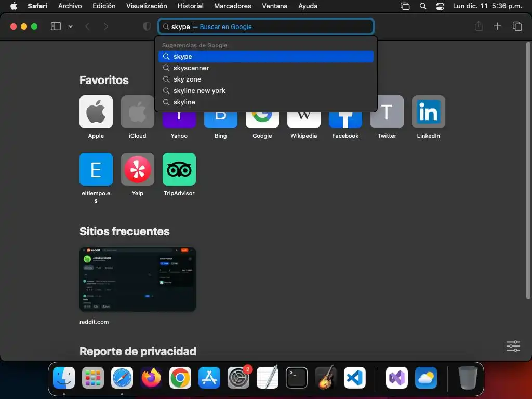Screen dimensions: 532x399
Task: Open TextEdit from the Dock
Action: (268, 378)
